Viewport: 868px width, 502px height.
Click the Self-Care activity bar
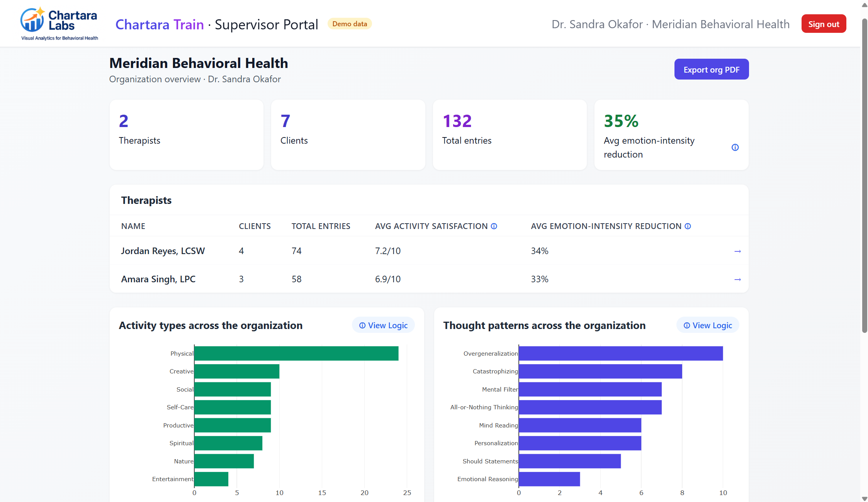pos(233,407)
